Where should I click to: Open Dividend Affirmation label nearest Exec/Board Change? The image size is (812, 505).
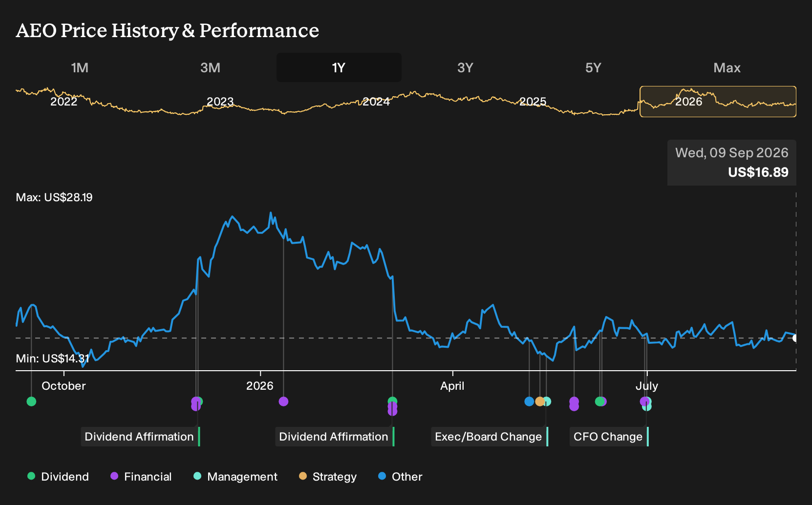[334, 437]
